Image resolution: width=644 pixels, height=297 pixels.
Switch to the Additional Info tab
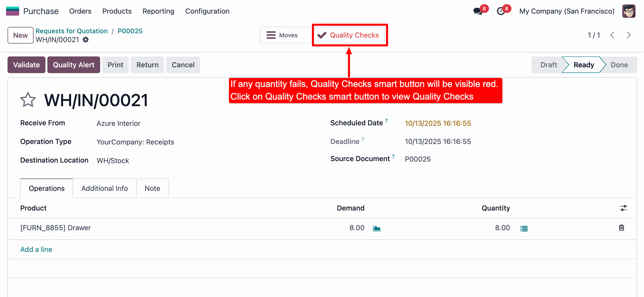pyautogui.click(x=105, y=188)
